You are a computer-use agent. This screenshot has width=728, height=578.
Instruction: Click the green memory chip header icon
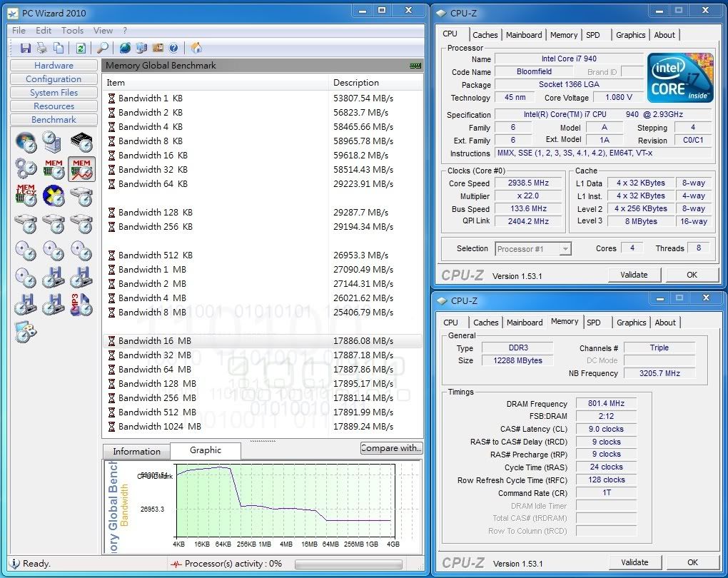pyautogui.click(x=415, y=66)
